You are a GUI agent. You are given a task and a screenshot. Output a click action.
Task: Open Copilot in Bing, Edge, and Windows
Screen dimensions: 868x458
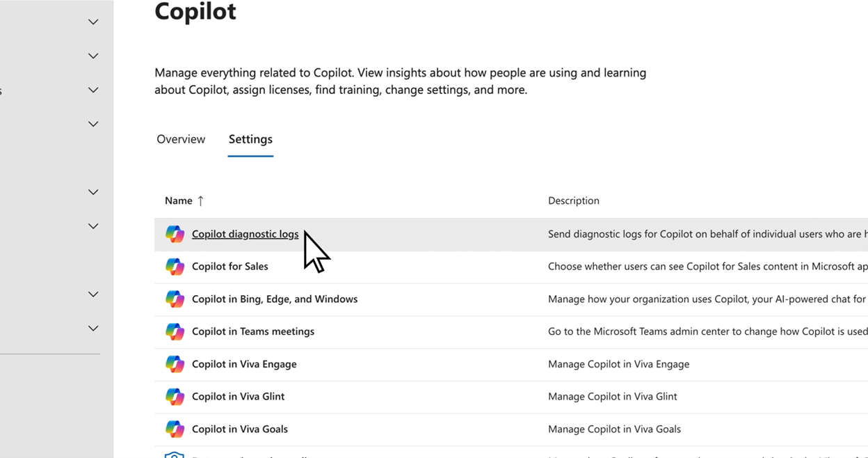[275, 299]
